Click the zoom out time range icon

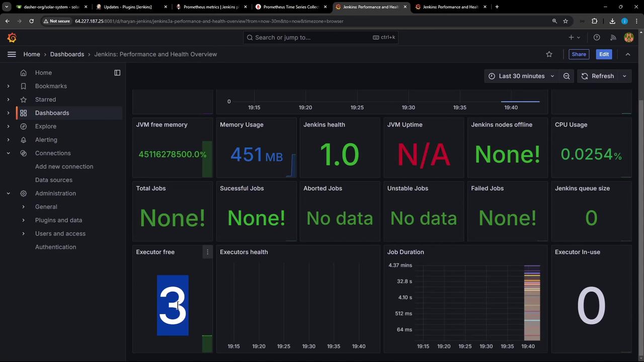[567, 76]
